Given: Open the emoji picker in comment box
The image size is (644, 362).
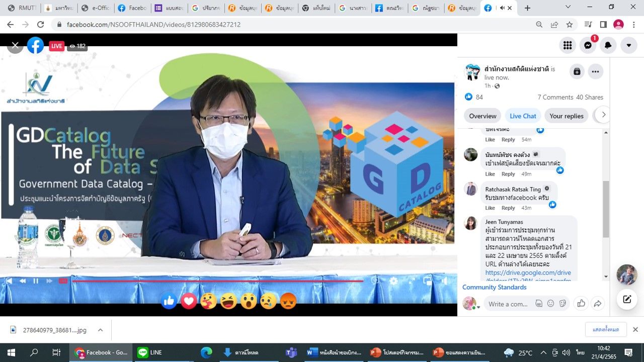Looking at the screenshot, I should pyautogui.click(x=550, y=304).
